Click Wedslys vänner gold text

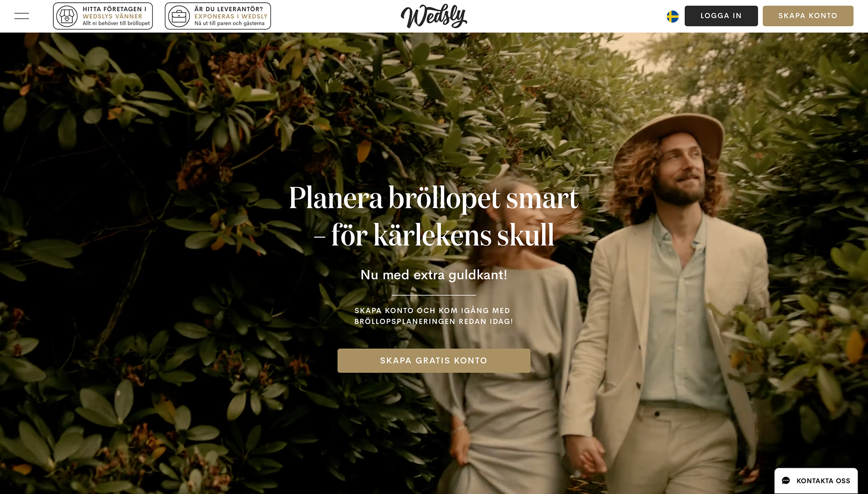tap(113, 16)
